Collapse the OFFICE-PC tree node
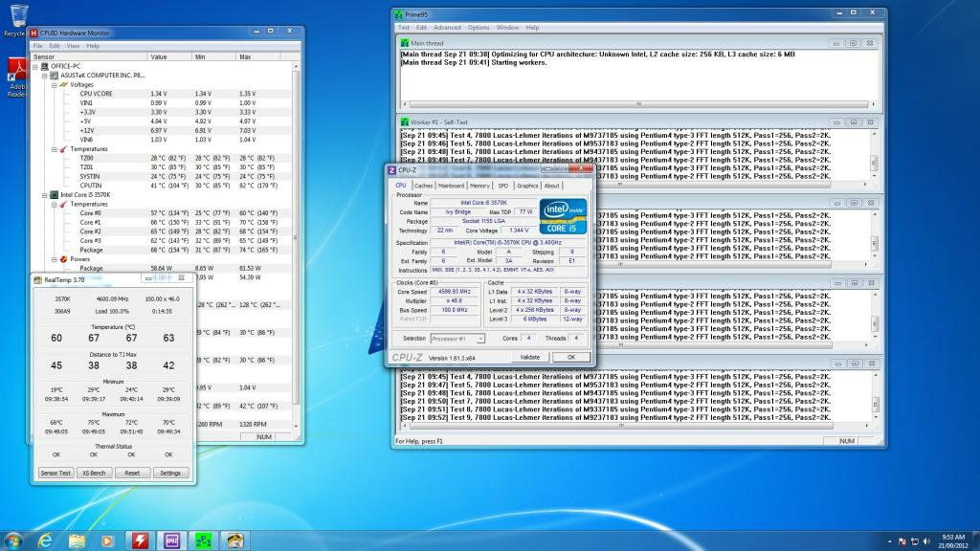 point(35,66)
